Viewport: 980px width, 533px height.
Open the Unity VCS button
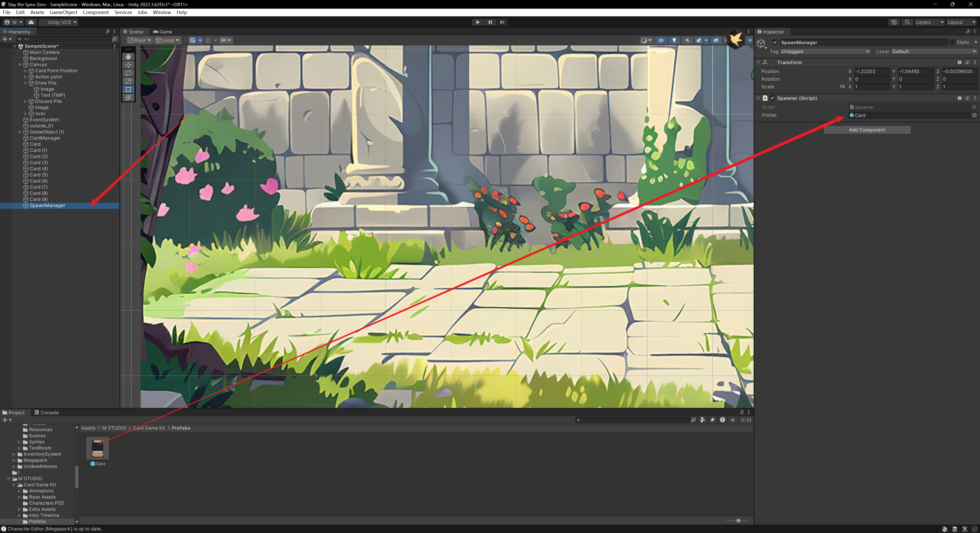pos(59,22)
